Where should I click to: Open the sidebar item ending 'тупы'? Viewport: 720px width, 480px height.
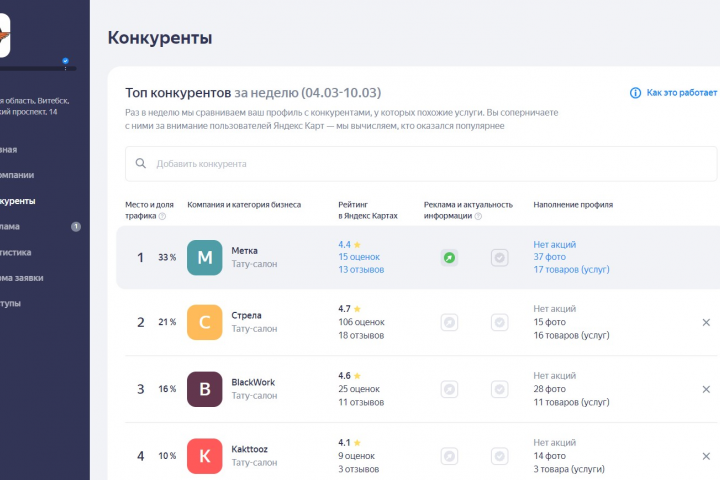pyautogui.click(x=10, y=304)
